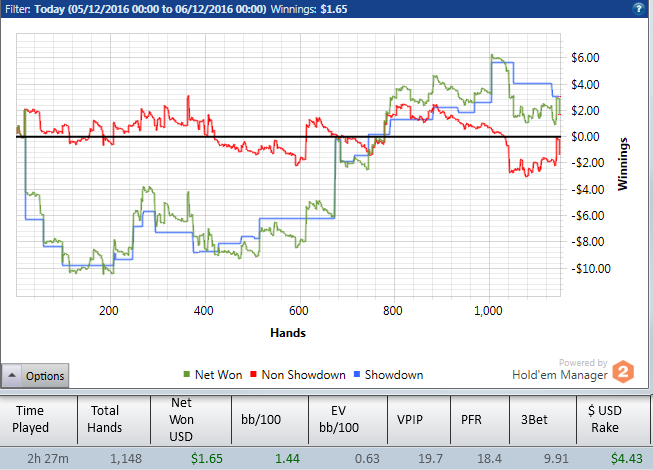Image resolution: width=653 pixels, height=470 pixels.
Task: Sort by VPIP column header
Action: pos(419,420)
